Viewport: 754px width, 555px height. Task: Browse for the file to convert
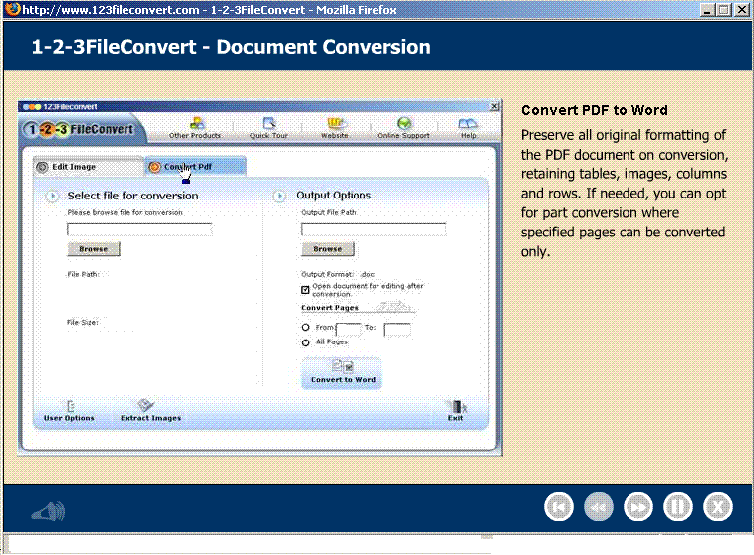94,249
